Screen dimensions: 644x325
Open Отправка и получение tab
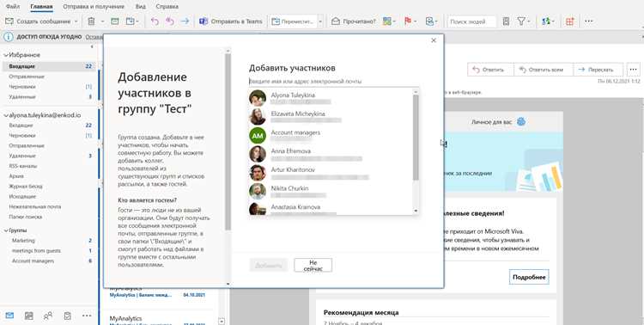click(94, 7)
